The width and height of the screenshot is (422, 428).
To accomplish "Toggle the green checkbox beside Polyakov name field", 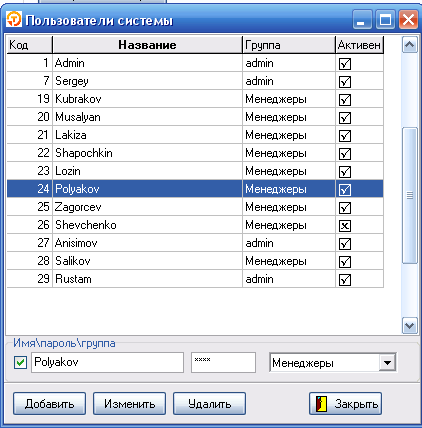I will (20, 362).
